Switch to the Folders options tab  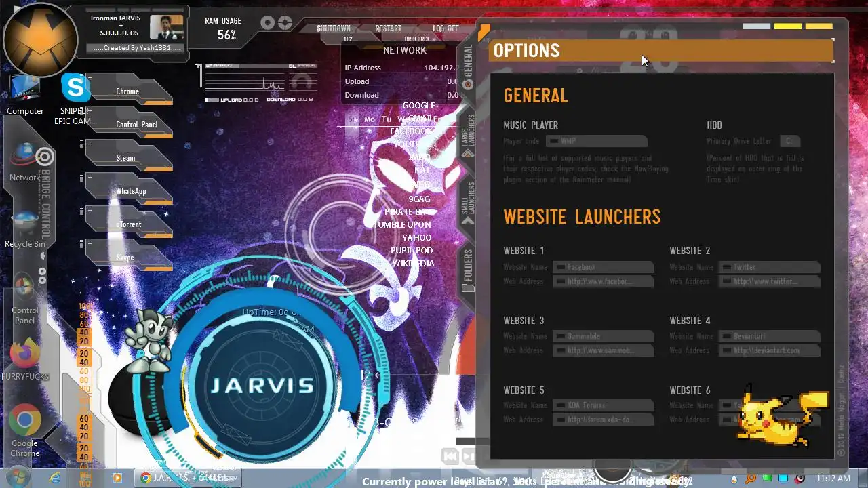468,270
